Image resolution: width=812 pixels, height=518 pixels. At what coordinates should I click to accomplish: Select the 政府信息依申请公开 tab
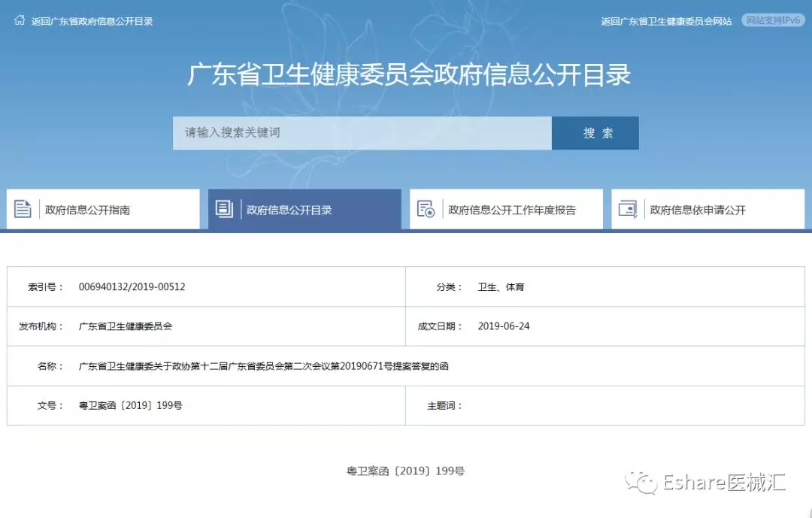(698, 211)
